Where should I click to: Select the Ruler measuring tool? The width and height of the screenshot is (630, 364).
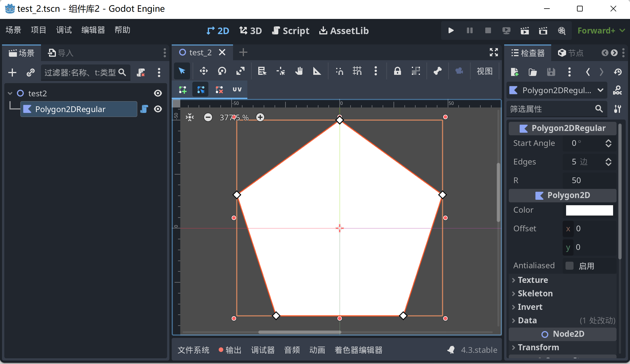tap(317, 71)
